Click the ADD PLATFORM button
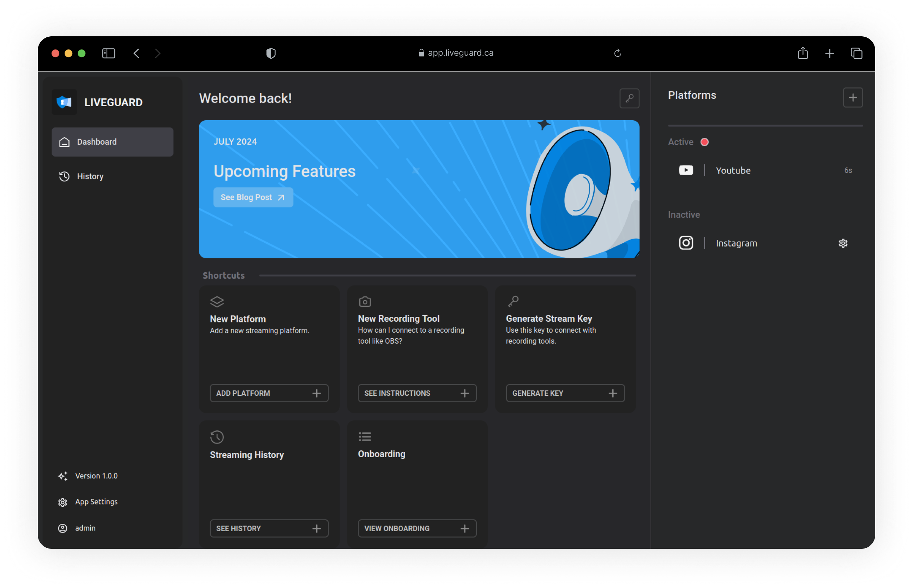The width and height of the screenshot is (913, 588). point(269,393)
